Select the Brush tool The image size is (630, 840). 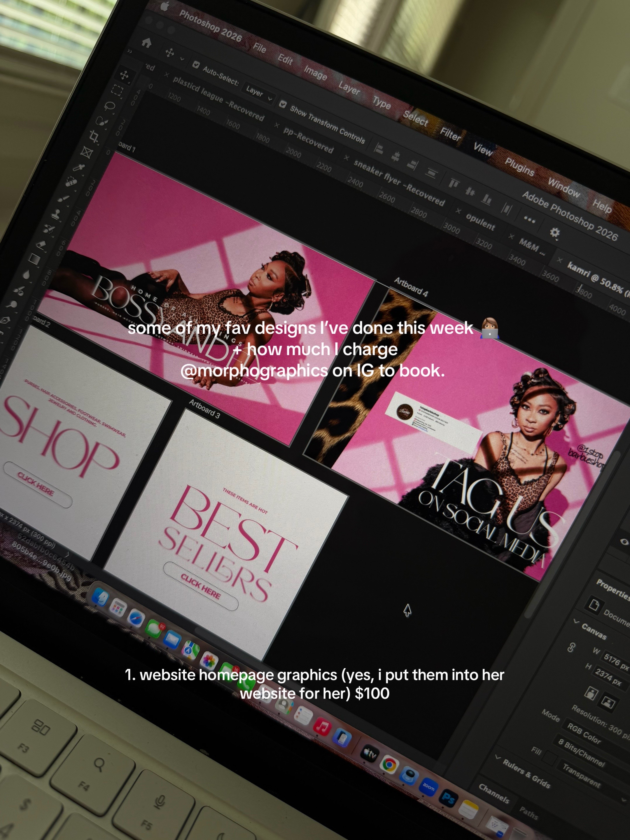coord(64,198)
